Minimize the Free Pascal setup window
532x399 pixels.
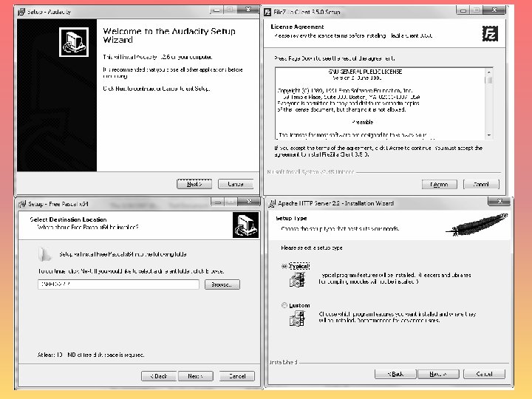click(x=217, y=202)
